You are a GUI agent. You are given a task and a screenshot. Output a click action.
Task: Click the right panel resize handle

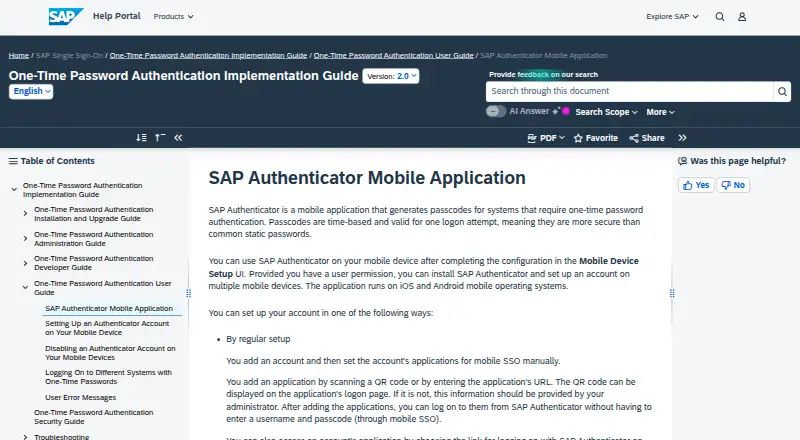672,293
